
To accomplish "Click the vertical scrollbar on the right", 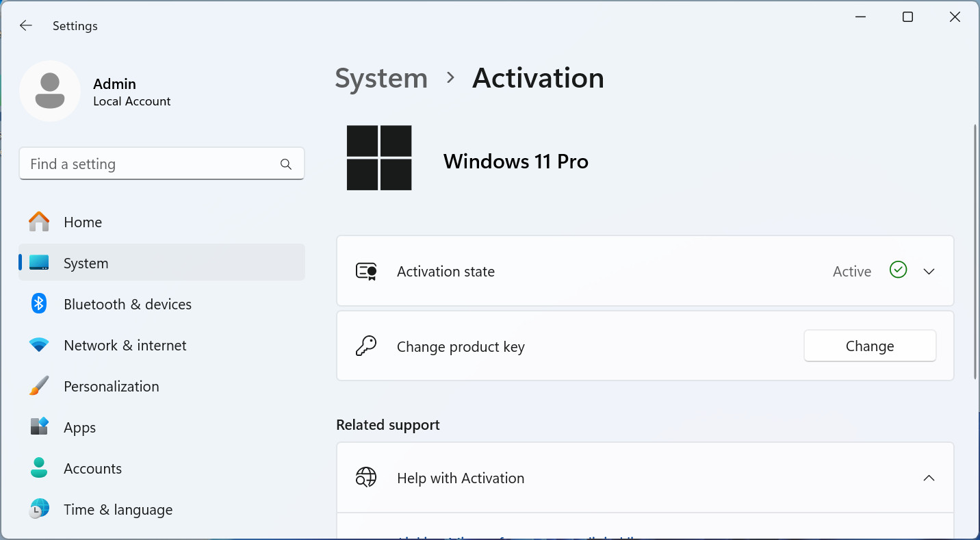I will click(x=976, y=252).
